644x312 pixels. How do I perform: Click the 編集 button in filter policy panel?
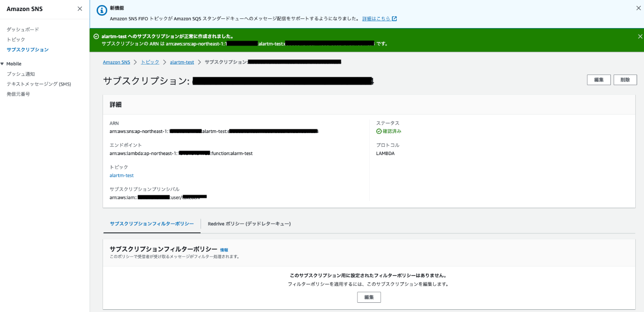tap(369, 297)
